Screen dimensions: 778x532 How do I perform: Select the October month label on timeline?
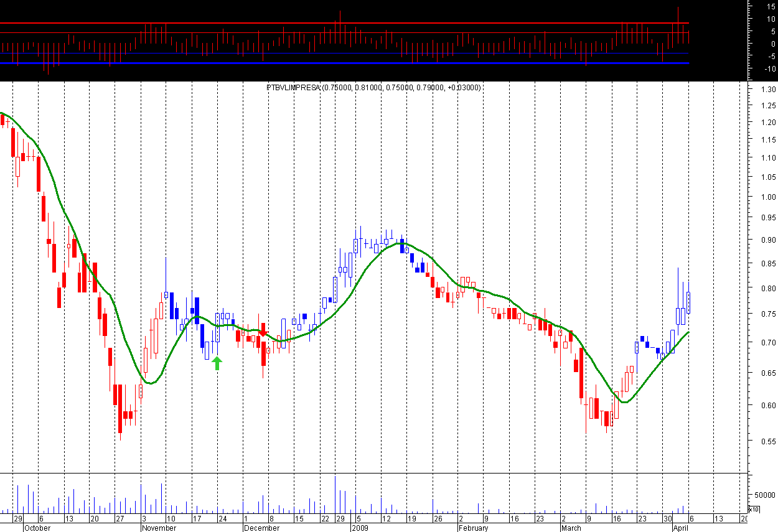pyautogui.click(x=38, y=528)
